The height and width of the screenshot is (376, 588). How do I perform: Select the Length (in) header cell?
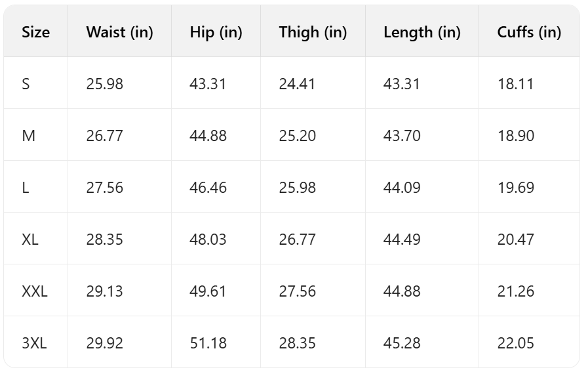click(422, 32)
